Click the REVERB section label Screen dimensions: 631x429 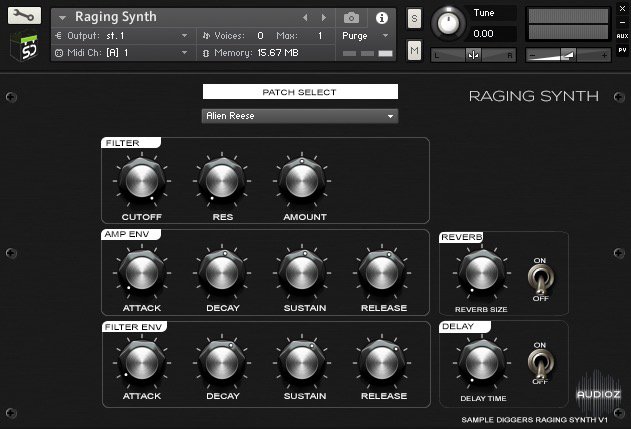pyautogui.click(x=462, y=237)
